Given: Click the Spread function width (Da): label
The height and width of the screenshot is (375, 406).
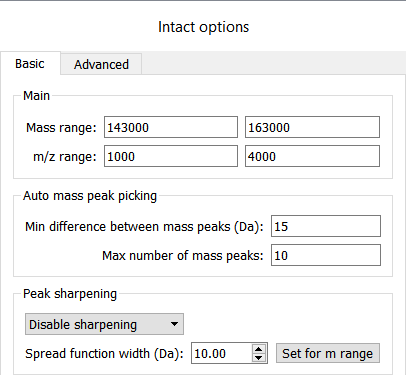Looking at the screenshot, I should 104,353.
